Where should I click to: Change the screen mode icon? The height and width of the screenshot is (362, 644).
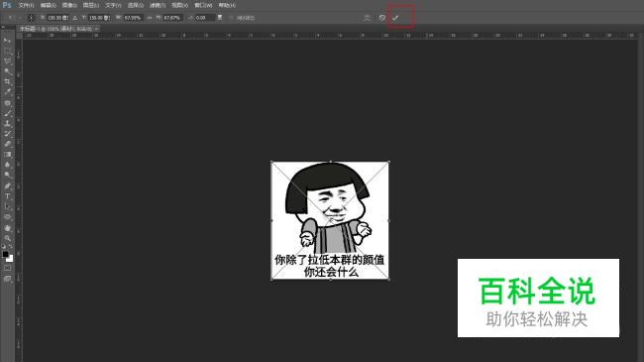(7, 279)
